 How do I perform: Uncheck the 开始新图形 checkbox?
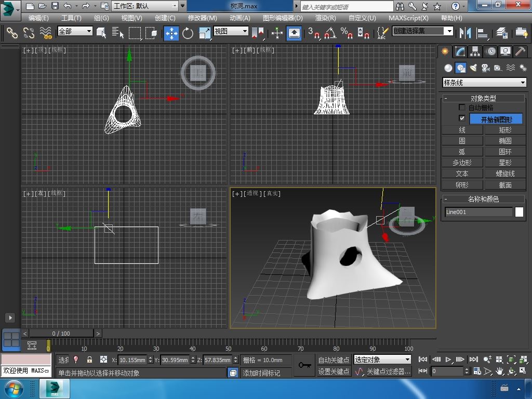click(x=462, y=118)
